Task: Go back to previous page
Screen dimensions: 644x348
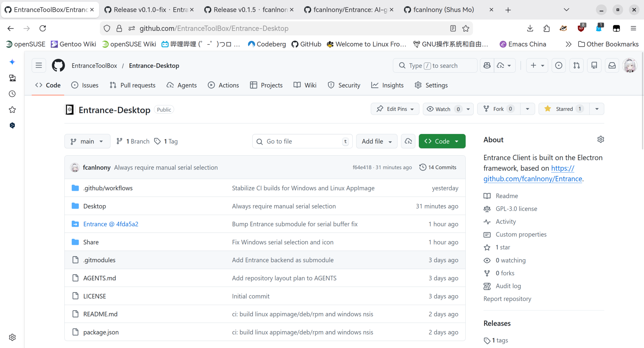Action: pyautogui.click(x=10, y=28)
